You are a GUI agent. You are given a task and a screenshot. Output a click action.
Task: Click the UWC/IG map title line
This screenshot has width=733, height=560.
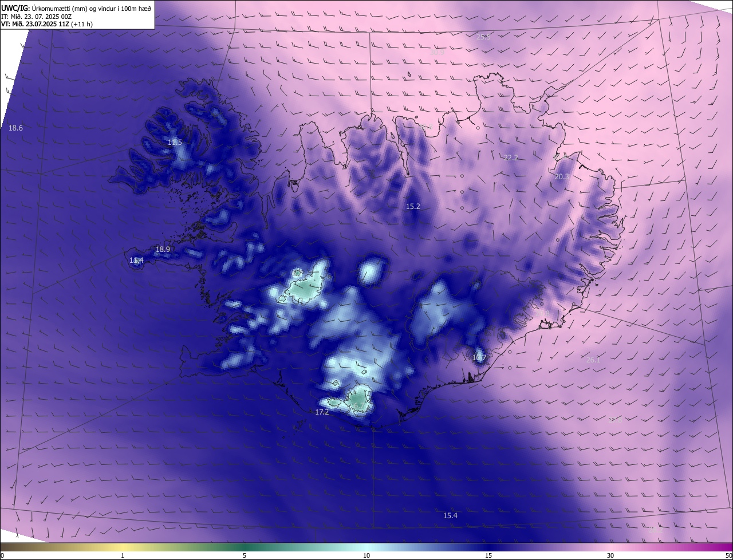coord(76,8)
